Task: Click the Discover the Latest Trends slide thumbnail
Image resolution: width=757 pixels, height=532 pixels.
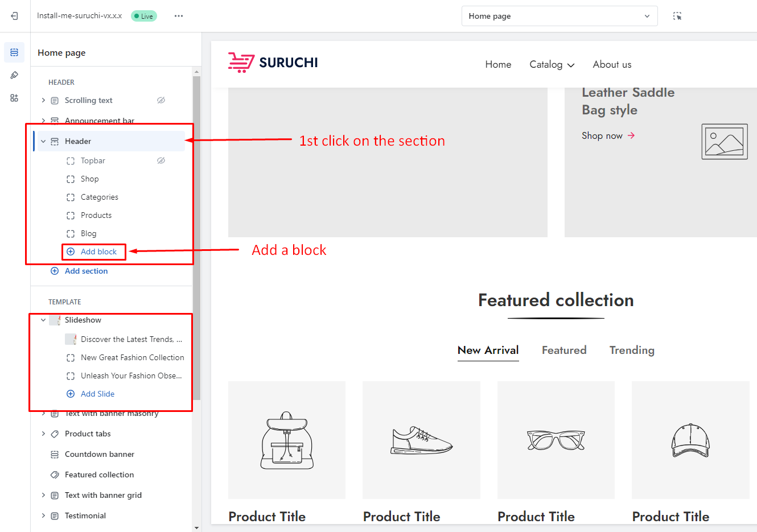Action: 71,340
